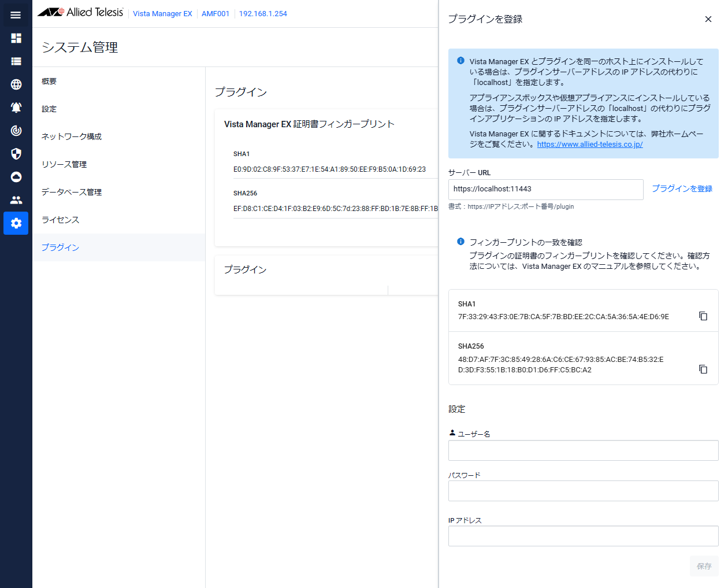This screenshot has width=728, height=588.
Task: Click the 設定 section heading in panel
Action: click(x=456, y=409)
